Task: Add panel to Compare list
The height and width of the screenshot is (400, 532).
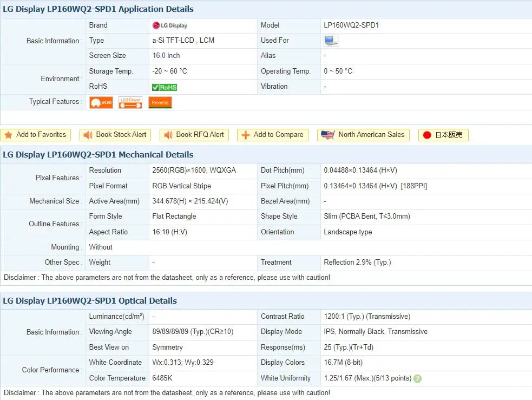Action: pyautogui.click(x=273, y=135)
